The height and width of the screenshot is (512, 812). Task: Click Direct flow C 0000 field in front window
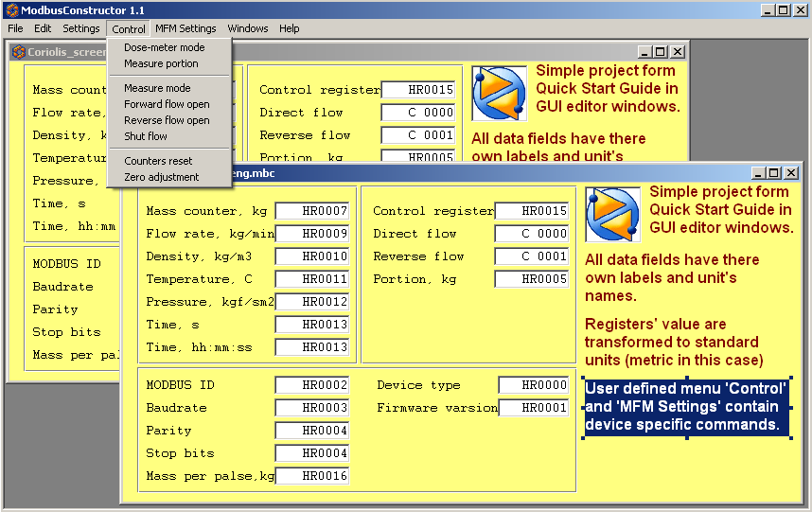click(x=532, y=234)
